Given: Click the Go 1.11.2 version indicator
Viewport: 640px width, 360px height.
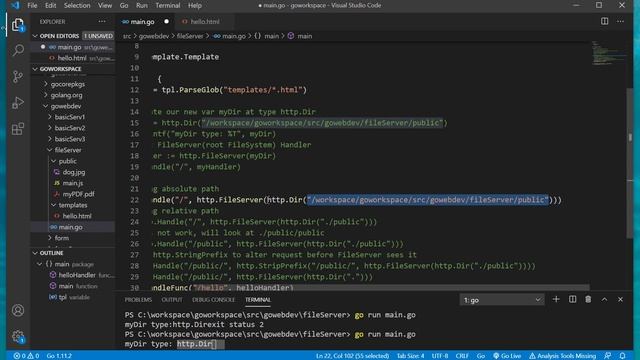Looking at the screenshot, I should (x=59, y=356).
